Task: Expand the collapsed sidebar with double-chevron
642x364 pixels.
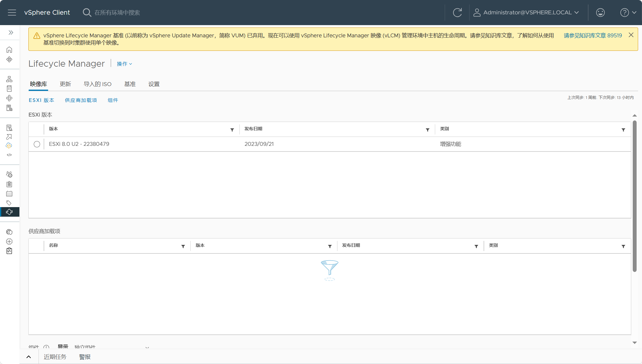Action: (x=11, y=33)
